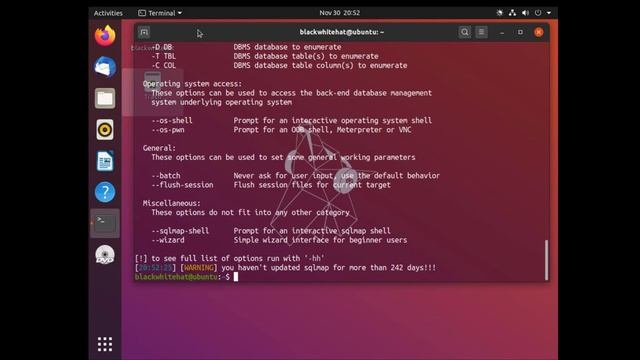The height and width of the screenshot is (360, 640).
Task: Close the terminal window
Action: point(539,32)
